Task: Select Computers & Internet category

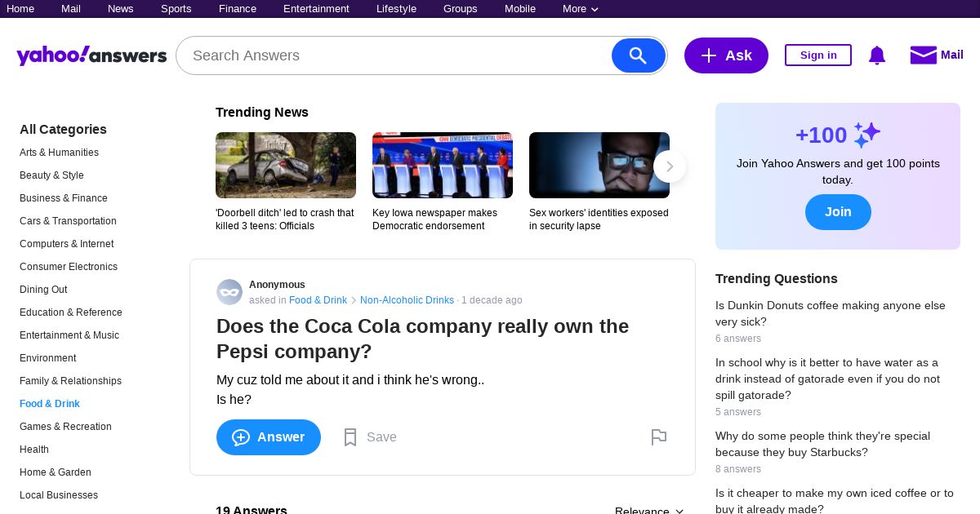Action: pyautogui.click(x=67, y=244)
